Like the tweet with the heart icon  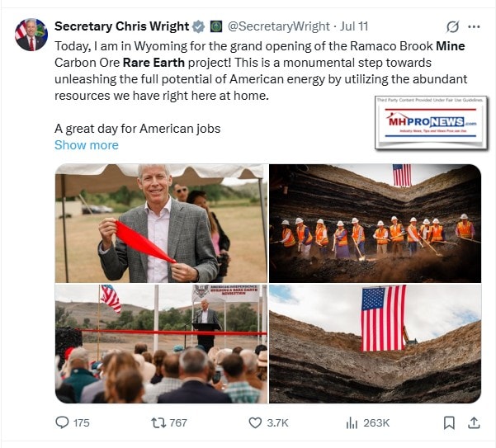(x=256, y=422)
